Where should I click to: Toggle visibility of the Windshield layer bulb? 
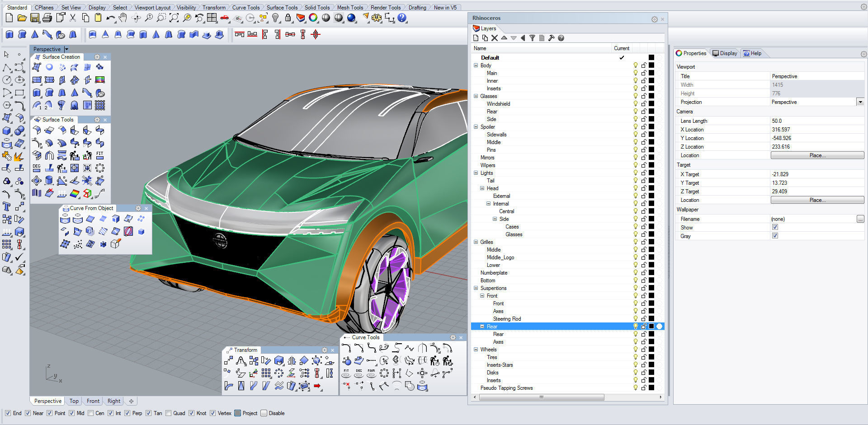pyautogui.click(x=635, y=103)
